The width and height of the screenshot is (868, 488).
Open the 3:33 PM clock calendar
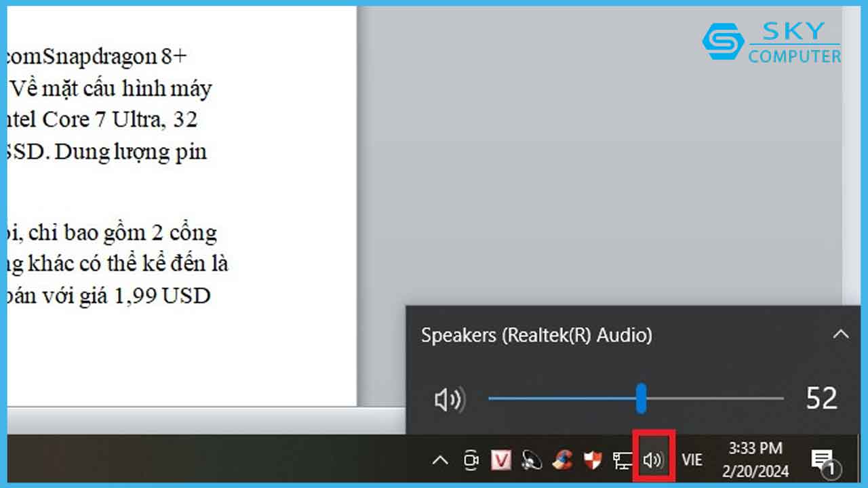pos(755,460)
